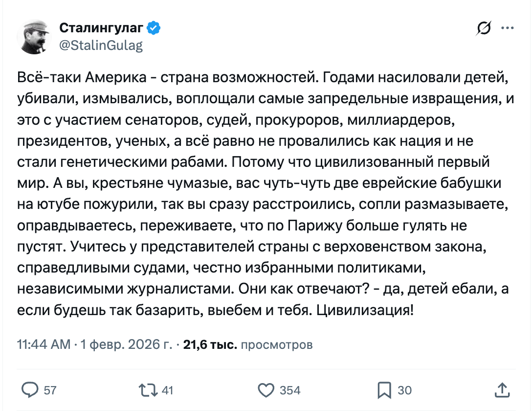Open the @StalinGulag handle link
This screenshot has width=532, height=411.
101,46
